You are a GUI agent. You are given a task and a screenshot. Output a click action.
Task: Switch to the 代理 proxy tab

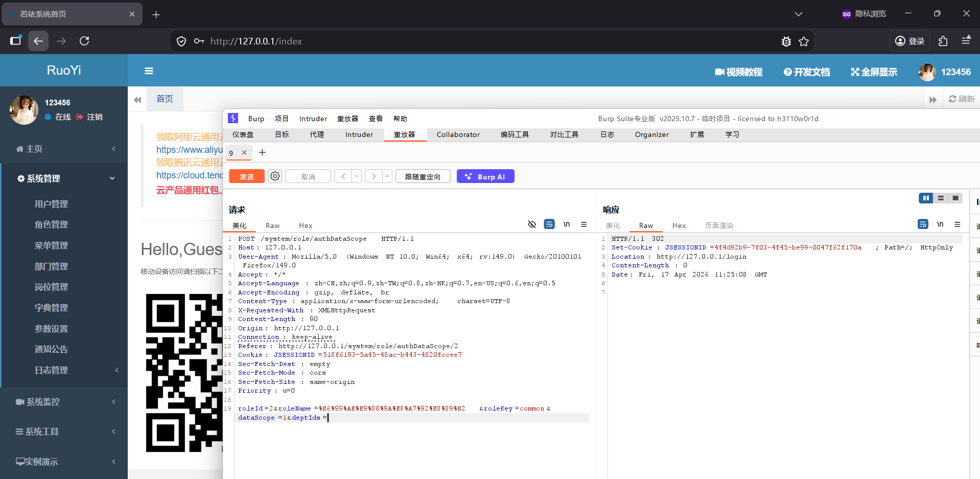tap(317, 134)
